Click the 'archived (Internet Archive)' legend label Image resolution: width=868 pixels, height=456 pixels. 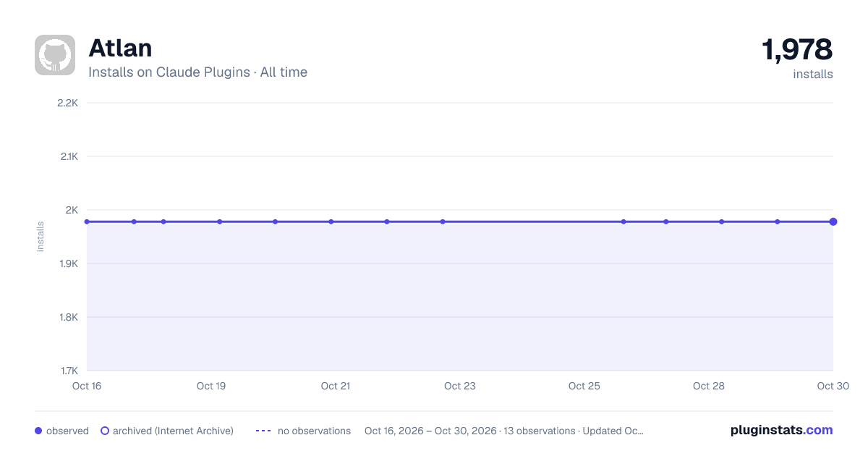click(x=173, y=431)
